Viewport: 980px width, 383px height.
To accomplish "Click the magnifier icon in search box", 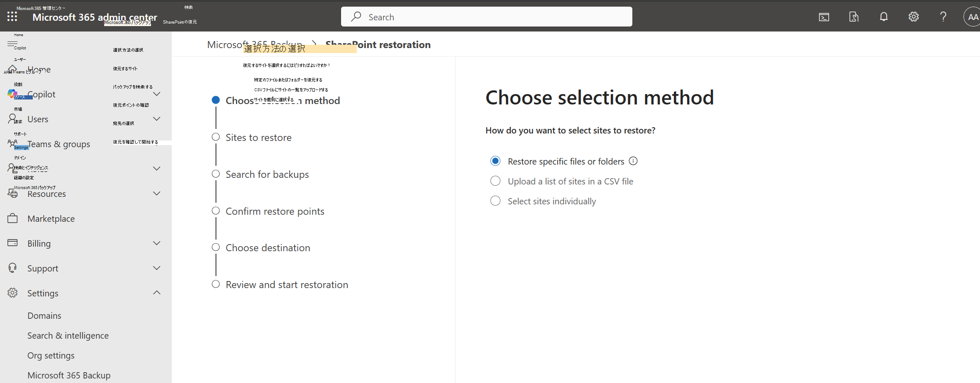I will tap(356, 17).
